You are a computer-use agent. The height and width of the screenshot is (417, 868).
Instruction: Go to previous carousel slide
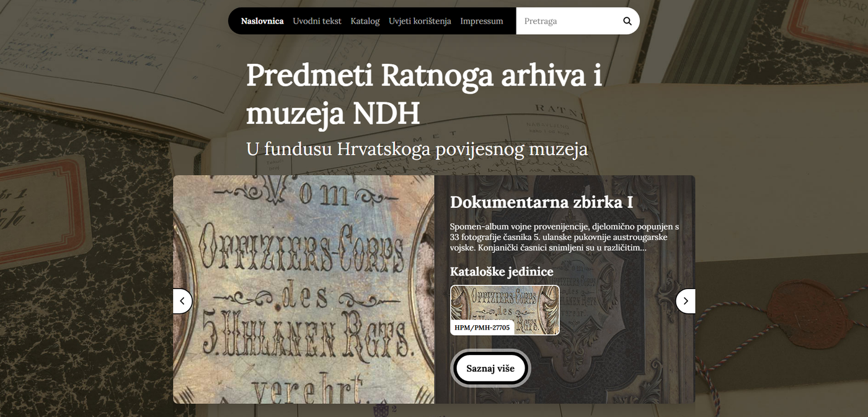pyautogui.click(x=182, y=301)
